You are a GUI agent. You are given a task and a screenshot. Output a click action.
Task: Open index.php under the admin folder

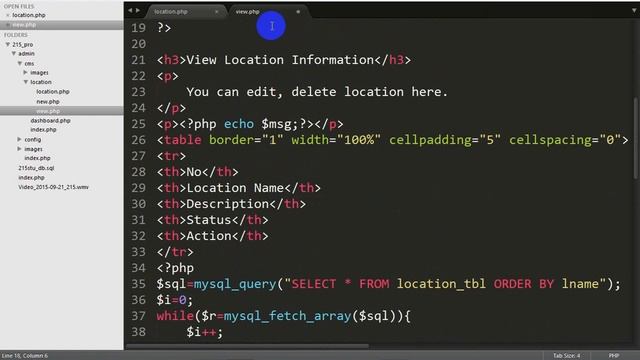coord(37,158)
